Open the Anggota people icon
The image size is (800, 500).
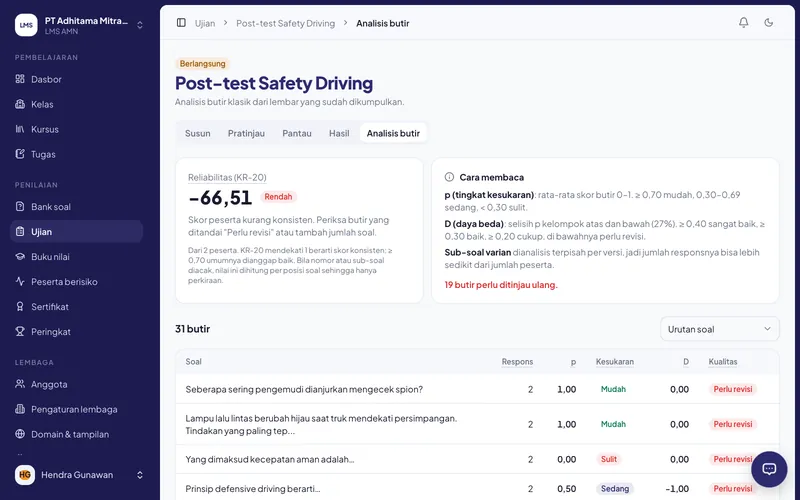tap(20, 384)
